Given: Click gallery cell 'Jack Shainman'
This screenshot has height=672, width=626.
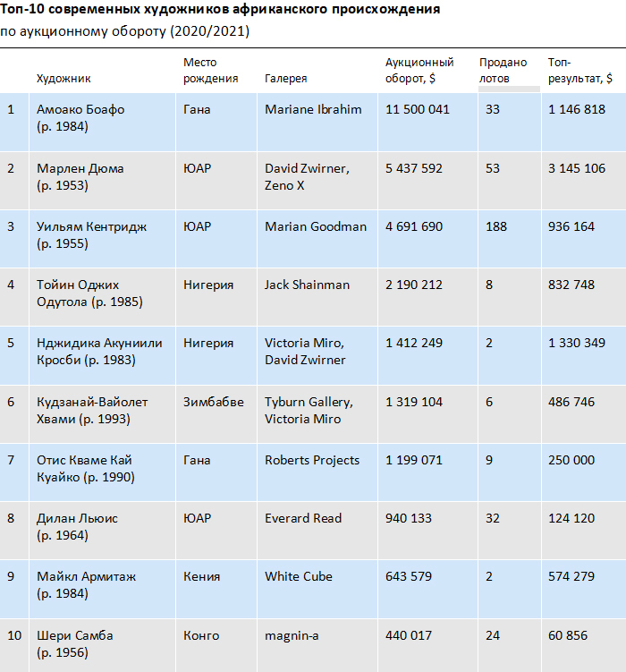Looking at the screenshot, I should pyautogui.click(x=307, y=285).
